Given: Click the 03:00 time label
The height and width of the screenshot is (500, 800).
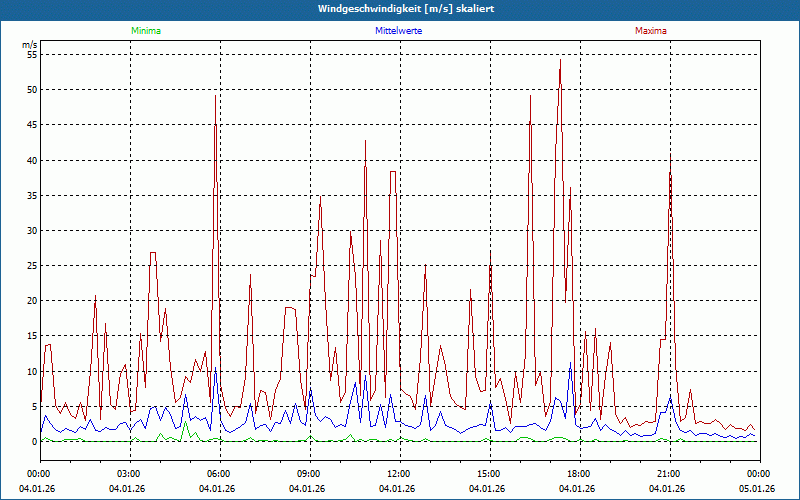Looking at the screenshot, I should [x=129, y=473].
